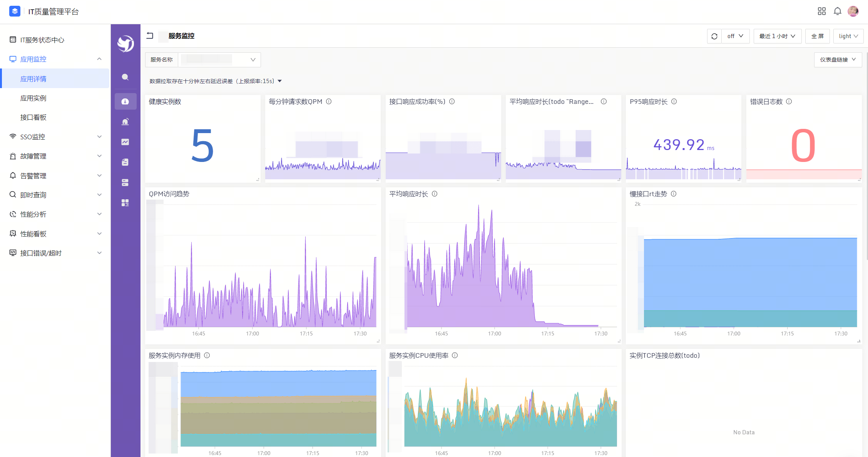
Task: Open the line chart icon in purple sidebar
Action: pyautogui.click(x=125, y=142)
